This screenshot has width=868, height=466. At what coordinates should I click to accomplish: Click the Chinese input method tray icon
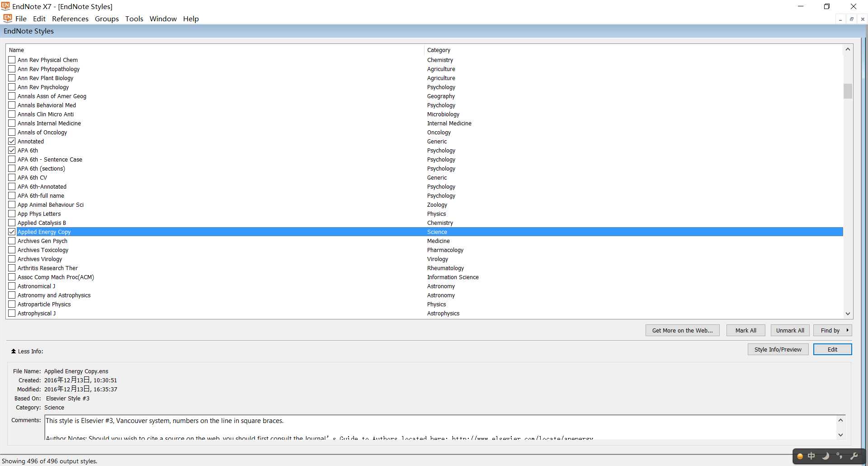point(811,456)
